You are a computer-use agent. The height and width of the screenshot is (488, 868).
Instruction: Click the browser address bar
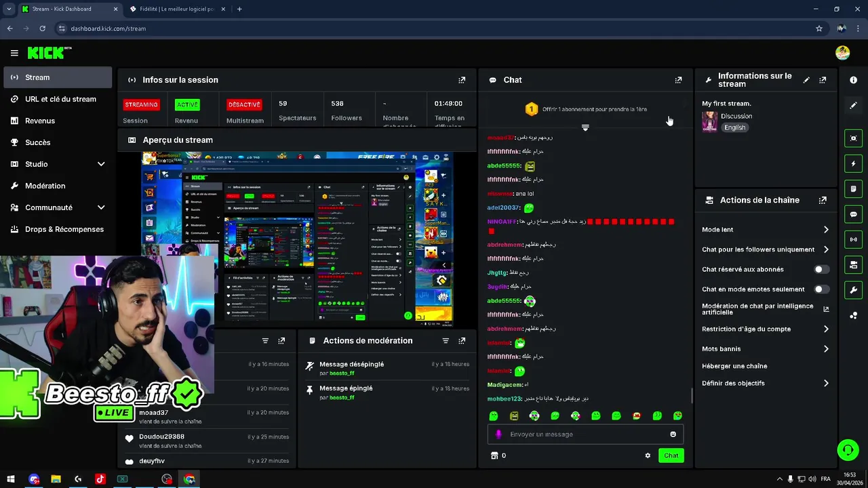click(x=434, y=28)
